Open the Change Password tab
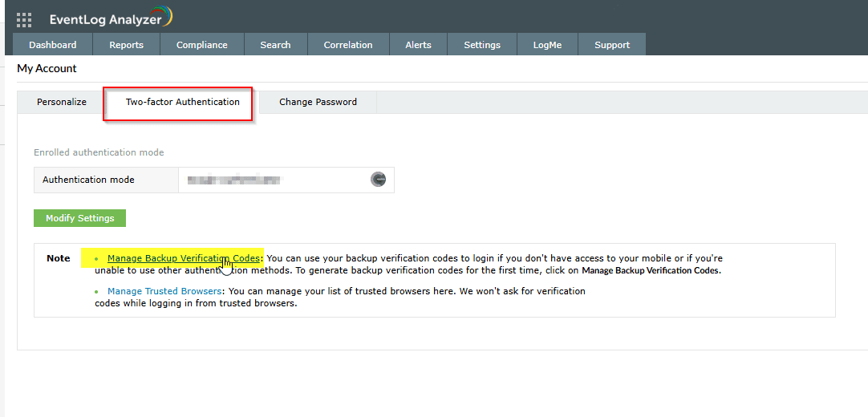 (318, 102)
